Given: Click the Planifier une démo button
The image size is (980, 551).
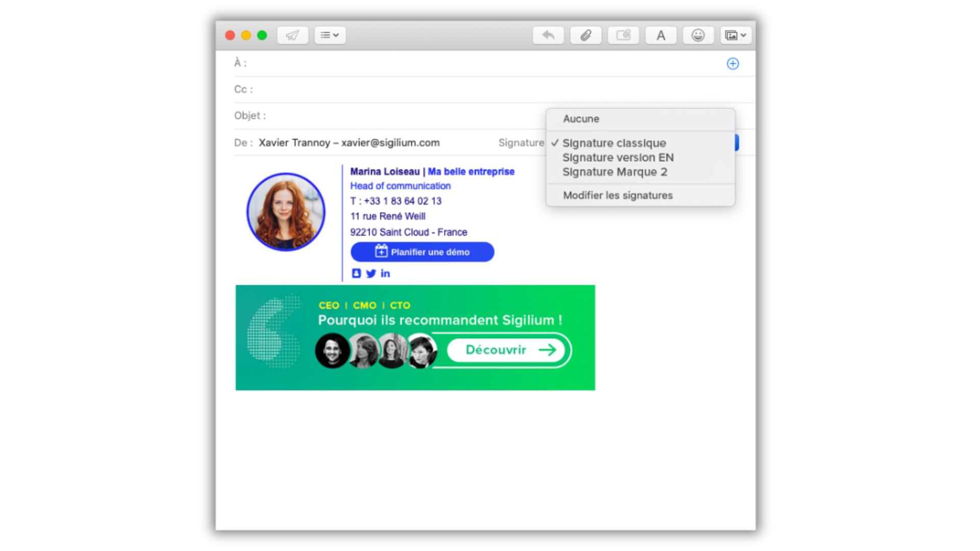Looking at the screenshot, I should click(422, 252).
